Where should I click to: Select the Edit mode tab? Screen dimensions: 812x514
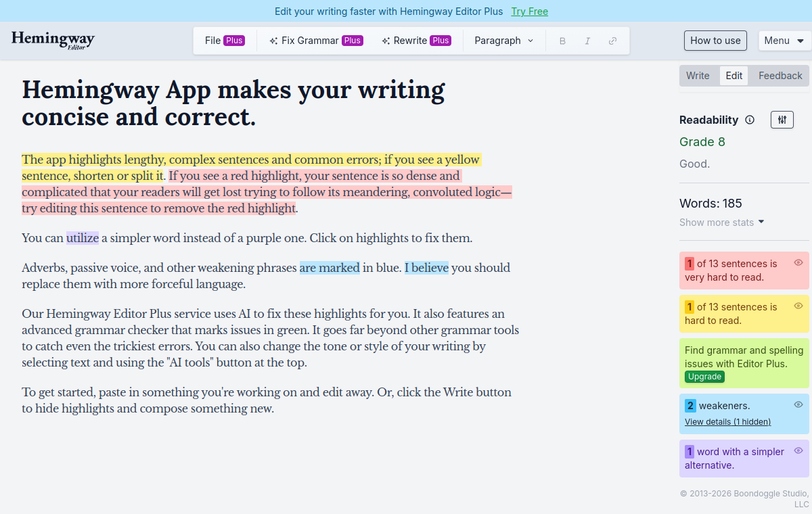pos(734,76)
